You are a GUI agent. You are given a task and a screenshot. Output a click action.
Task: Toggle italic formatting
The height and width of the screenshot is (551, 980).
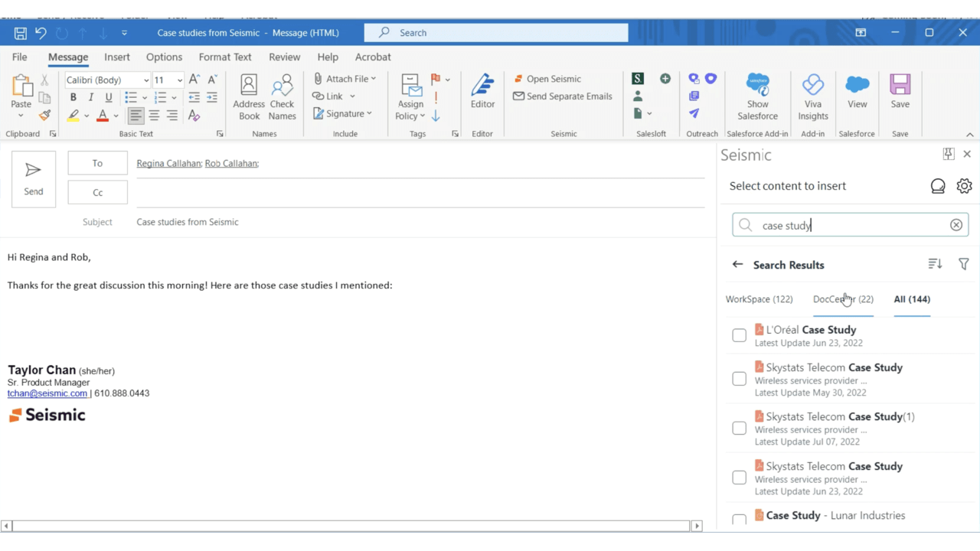tap(91, 97)
